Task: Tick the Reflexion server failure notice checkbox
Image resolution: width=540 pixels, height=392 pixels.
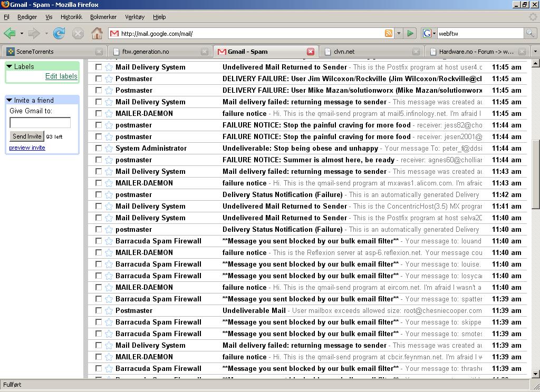Action: pos(99,252)
